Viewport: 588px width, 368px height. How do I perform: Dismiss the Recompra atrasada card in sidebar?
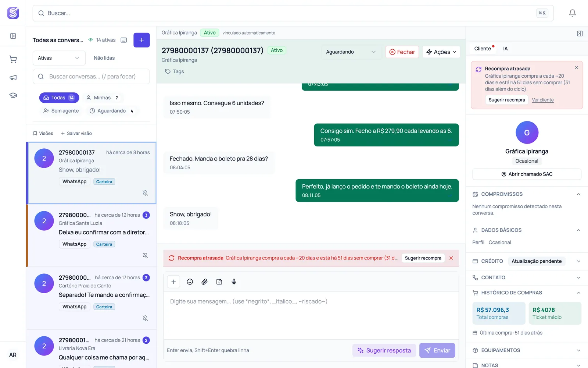(x=577, y=68)
